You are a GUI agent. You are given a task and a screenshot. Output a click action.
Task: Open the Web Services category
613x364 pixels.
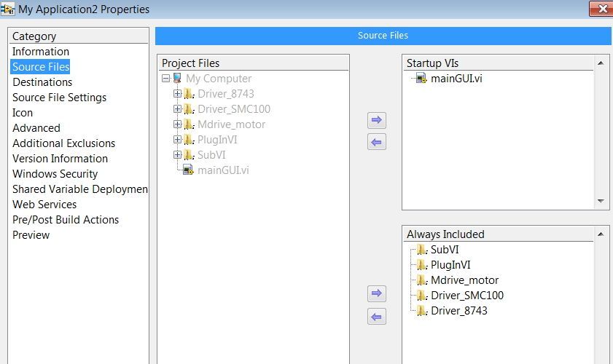tap(44, 205)
